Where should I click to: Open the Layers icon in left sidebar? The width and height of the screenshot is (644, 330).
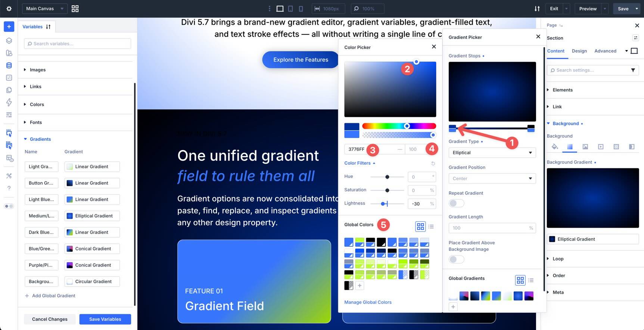coord(9,41)
